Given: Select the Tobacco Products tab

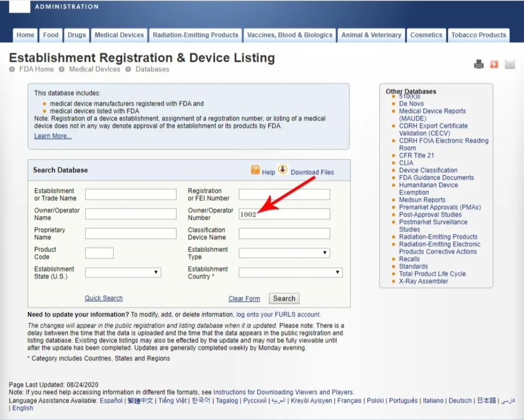Looking at the screenshot, I should click(479, 35).
